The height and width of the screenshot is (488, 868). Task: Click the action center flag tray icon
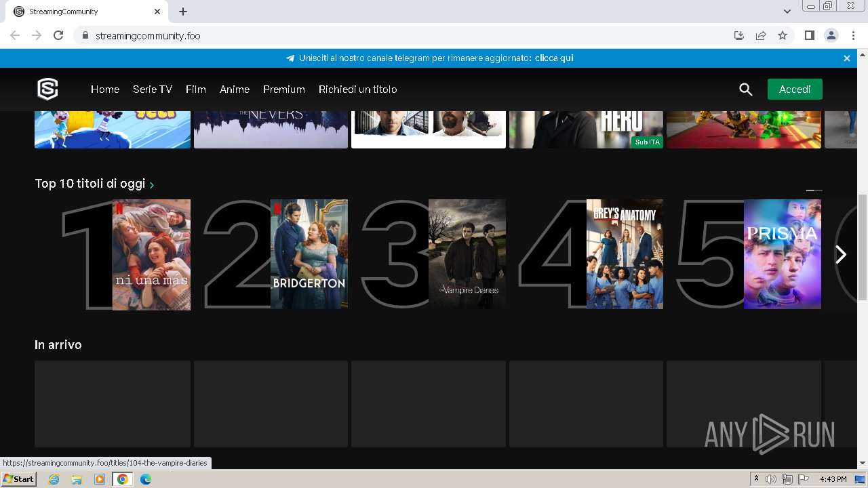point(803,479)
